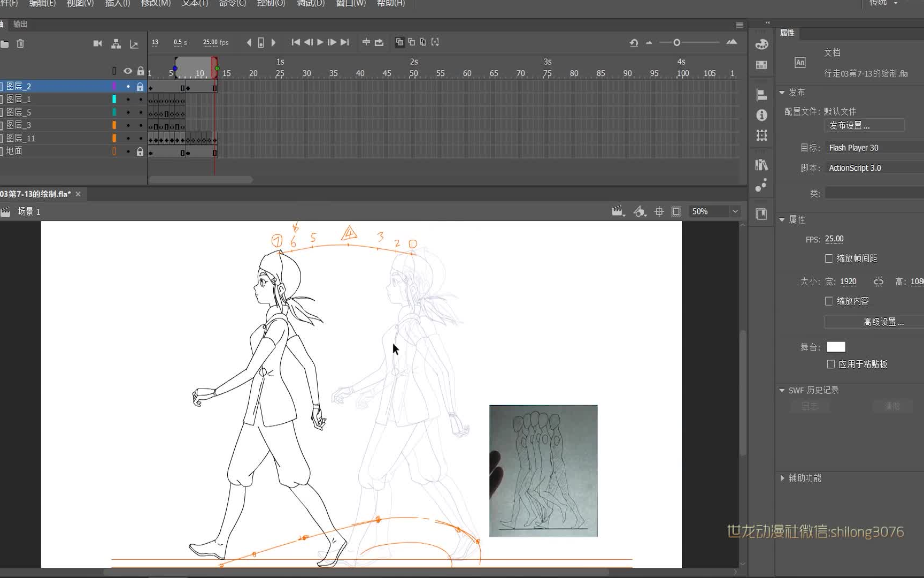
Task: Enable 应用于粘贴板 checkbox
Action: coord(830,364)
